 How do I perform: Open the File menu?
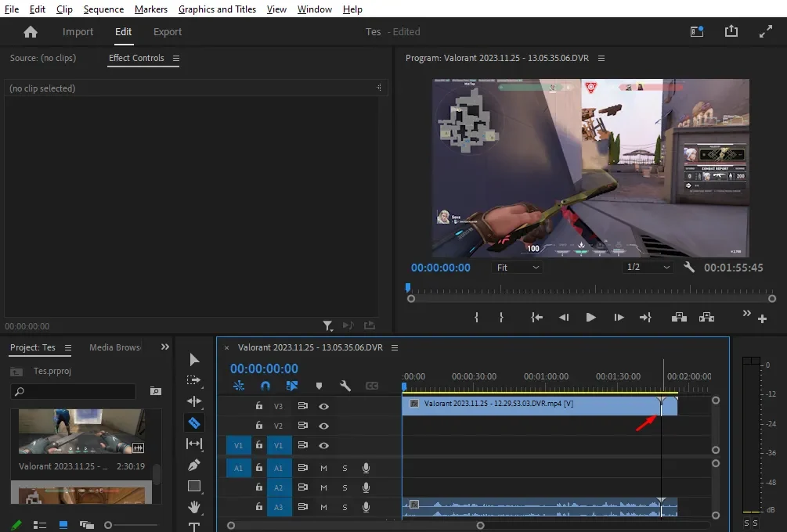coord(12,9)
